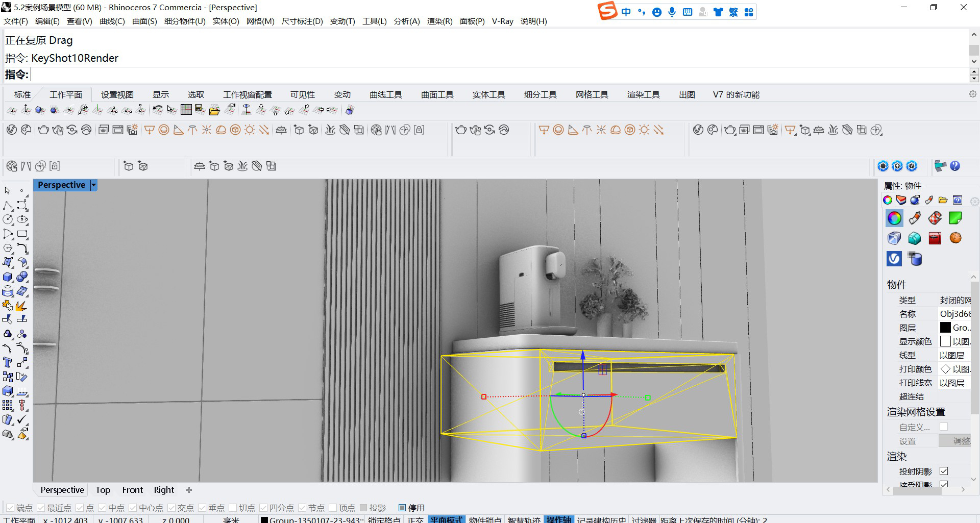
Task: Select the Text object tool
Action: [x=8, y=363]
